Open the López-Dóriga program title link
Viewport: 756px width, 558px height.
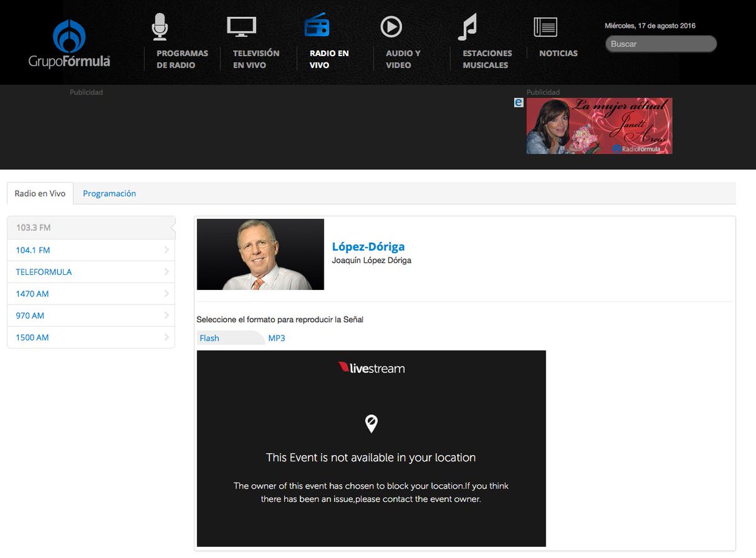click(x=369, y=247)
